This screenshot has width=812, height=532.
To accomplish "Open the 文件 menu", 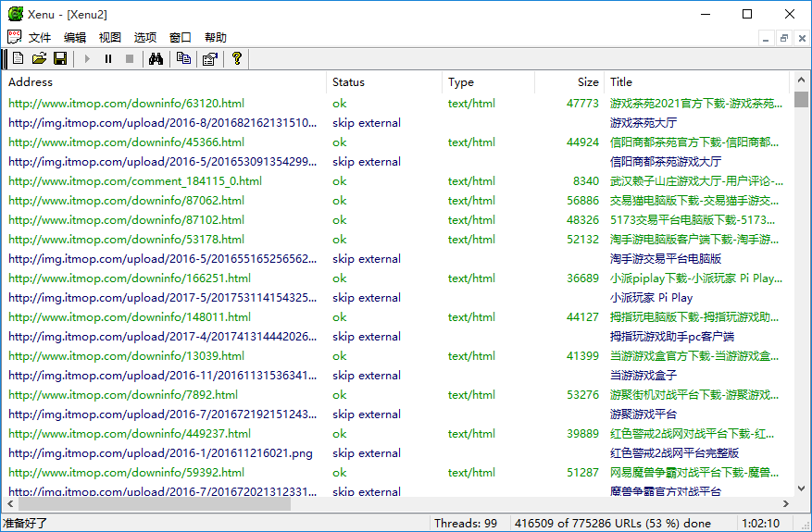I will point(40,37).
